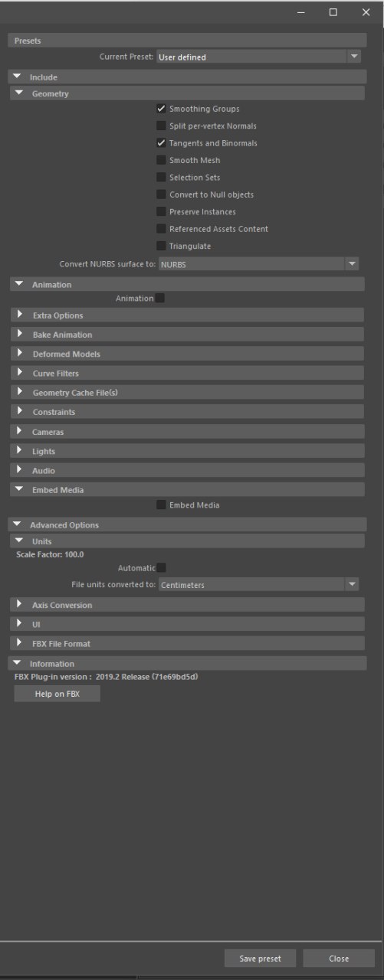
Task: Open Convert NURBS surface to dropdown
Action: [x=258, y=264]
